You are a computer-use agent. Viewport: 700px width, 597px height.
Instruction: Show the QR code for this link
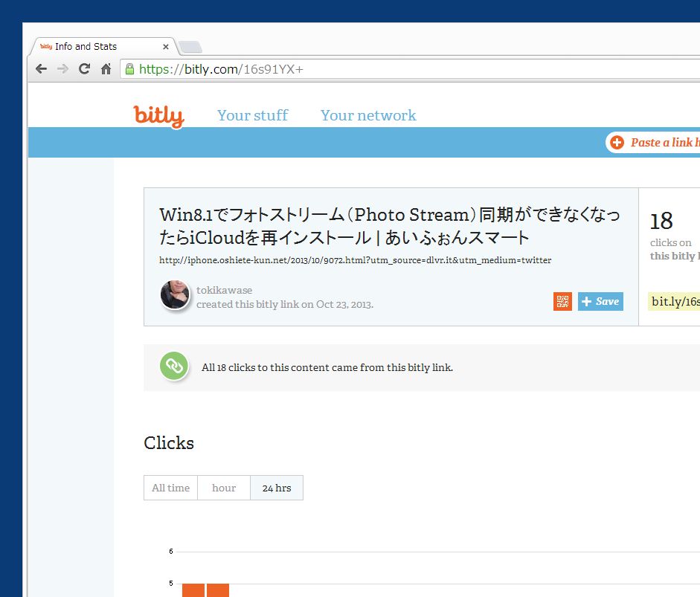coord(562,301)
